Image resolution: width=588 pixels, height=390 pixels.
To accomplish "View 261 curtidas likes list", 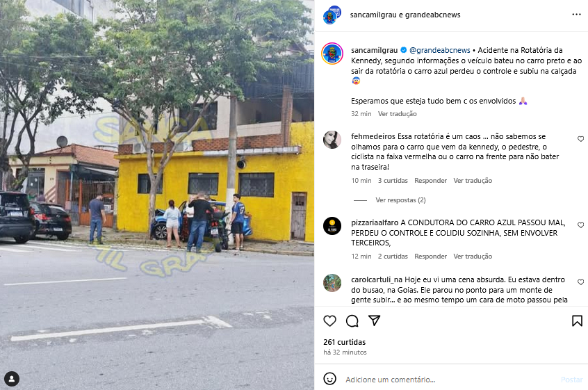I will click(344, 342).
